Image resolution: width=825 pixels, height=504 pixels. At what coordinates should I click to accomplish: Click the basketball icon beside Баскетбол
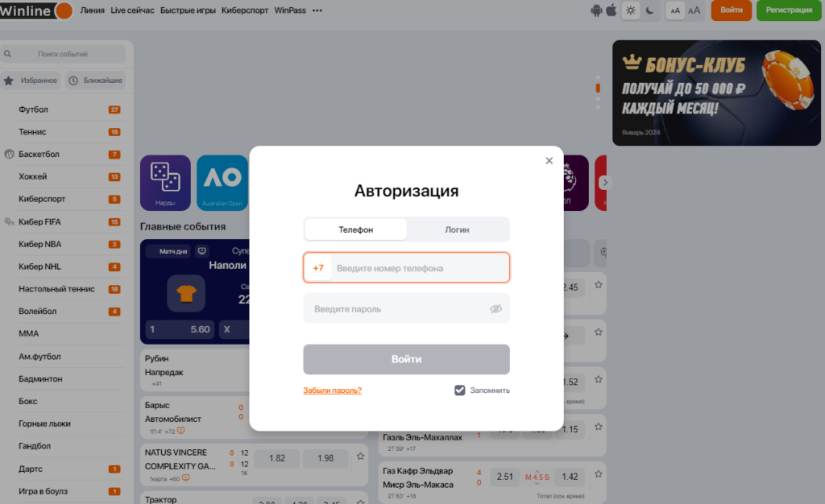click(x=9, y=154)
